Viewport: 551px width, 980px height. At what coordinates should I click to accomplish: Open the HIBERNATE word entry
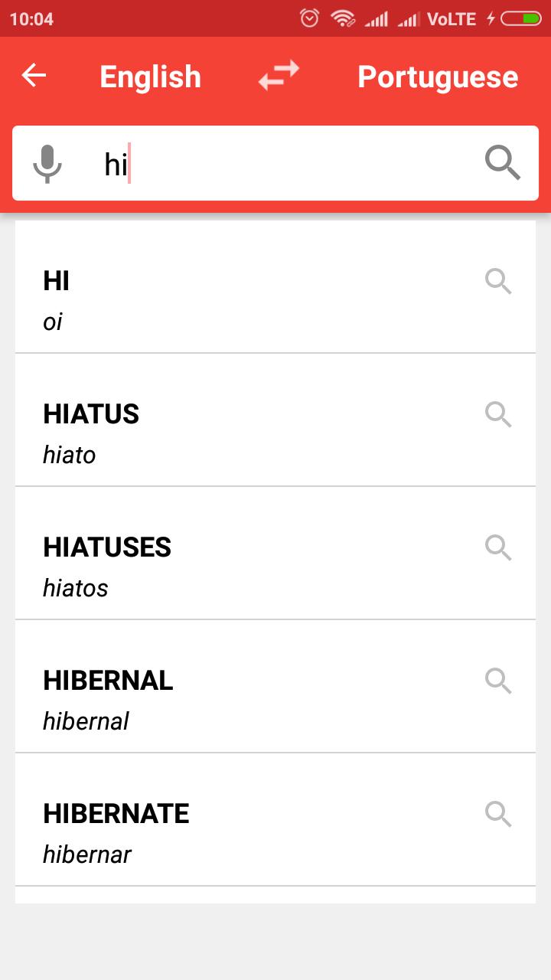coord(275,820)
